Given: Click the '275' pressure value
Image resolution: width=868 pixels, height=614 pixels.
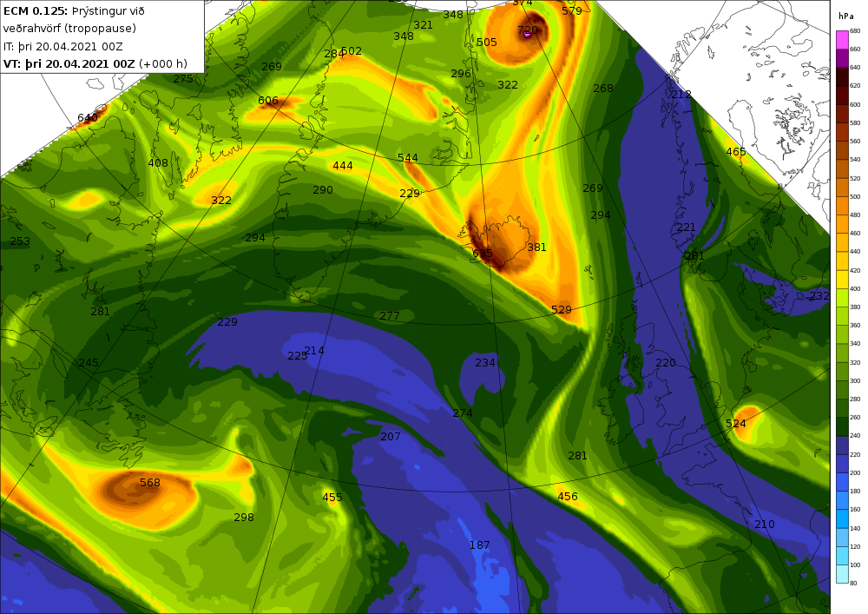Looking at the screenshot, I should click(183, 79).
